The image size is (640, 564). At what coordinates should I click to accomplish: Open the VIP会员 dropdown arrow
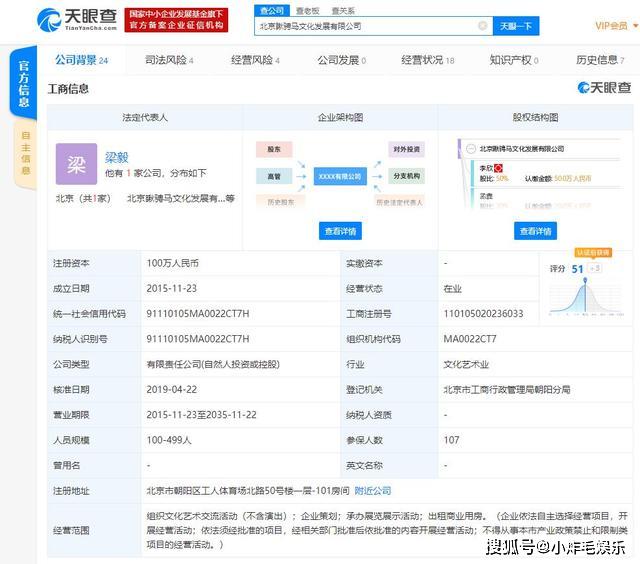point(635,26)
